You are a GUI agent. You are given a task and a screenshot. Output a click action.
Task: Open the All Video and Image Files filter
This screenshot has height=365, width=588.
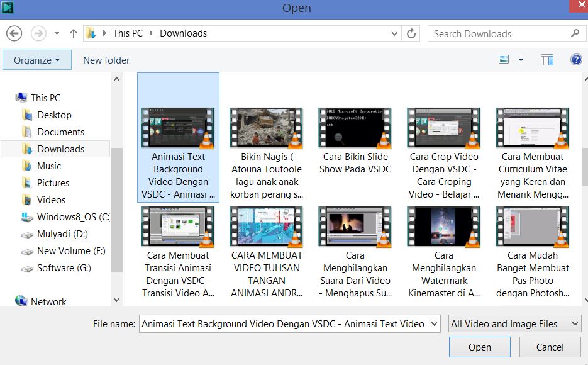pos(514,324)
